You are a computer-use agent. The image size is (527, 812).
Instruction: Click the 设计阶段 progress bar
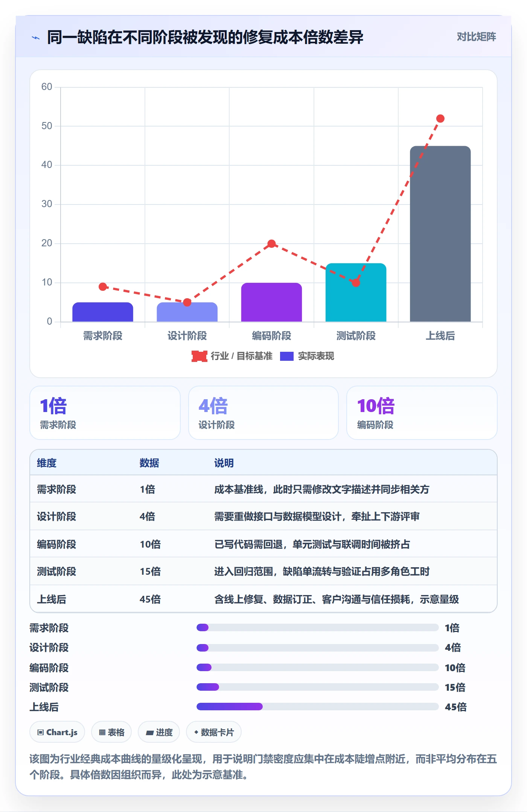318,648
